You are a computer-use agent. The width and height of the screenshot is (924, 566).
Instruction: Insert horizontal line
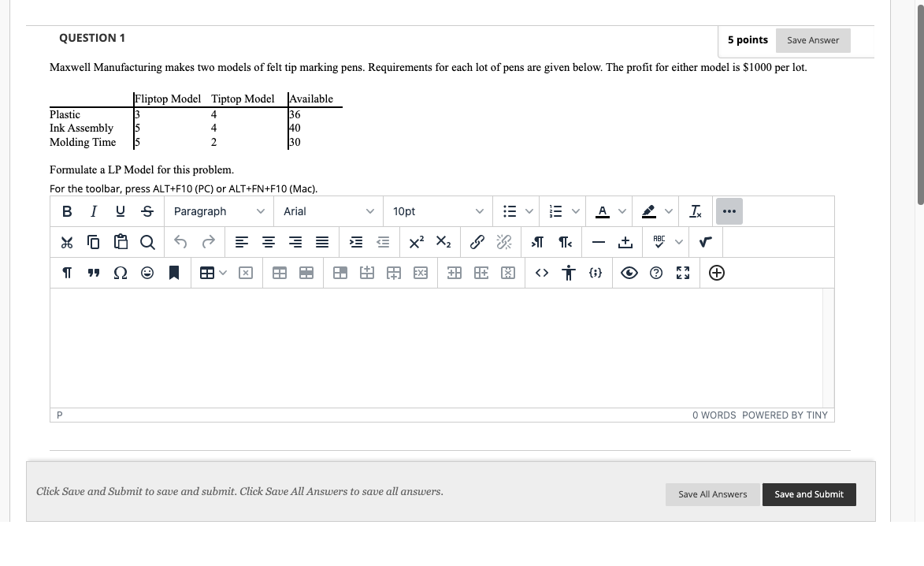598,242
